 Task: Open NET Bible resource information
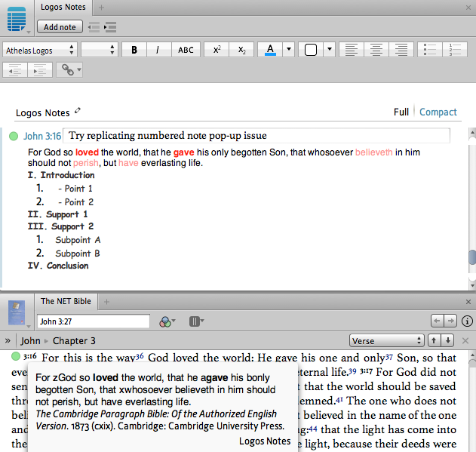click(467, 321)
